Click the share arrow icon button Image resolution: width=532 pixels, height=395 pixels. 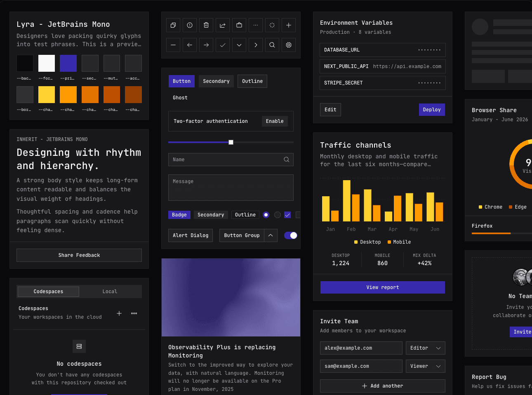(223, 25)
